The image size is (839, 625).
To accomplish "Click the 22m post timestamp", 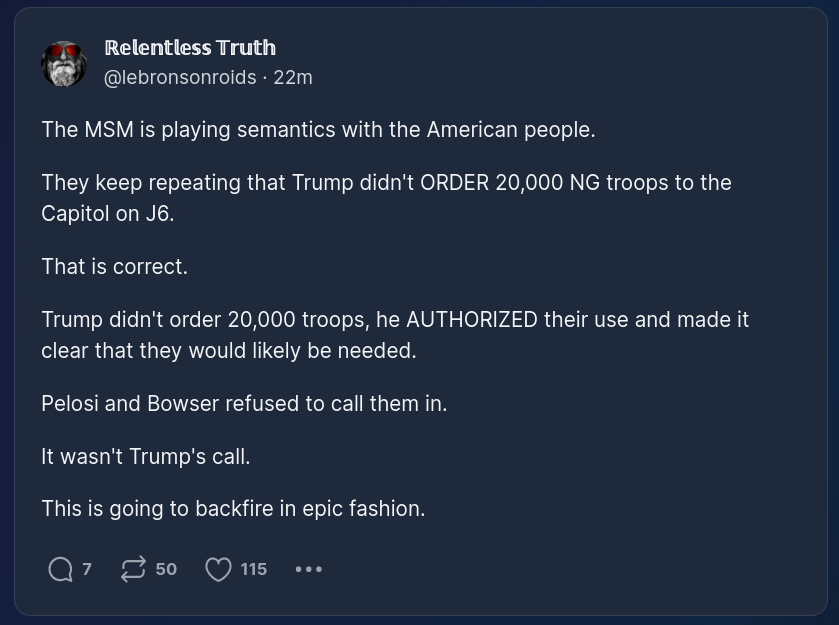I will coord(293,77).
